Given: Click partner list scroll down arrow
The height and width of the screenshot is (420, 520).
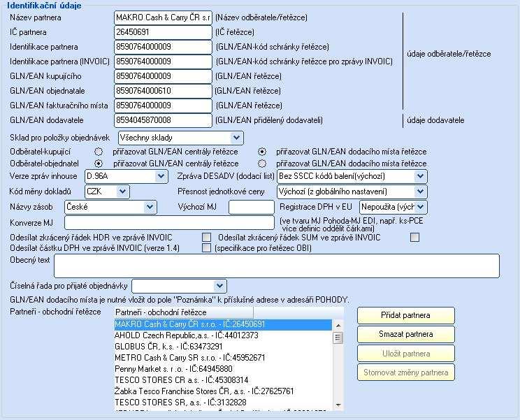Looking at the screenshot, I should (x=338, y=405).
